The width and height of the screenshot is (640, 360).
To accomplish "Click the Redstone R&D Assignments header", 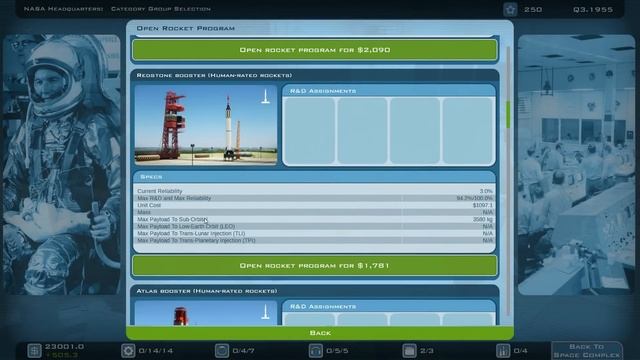I will tap(389, 91).
